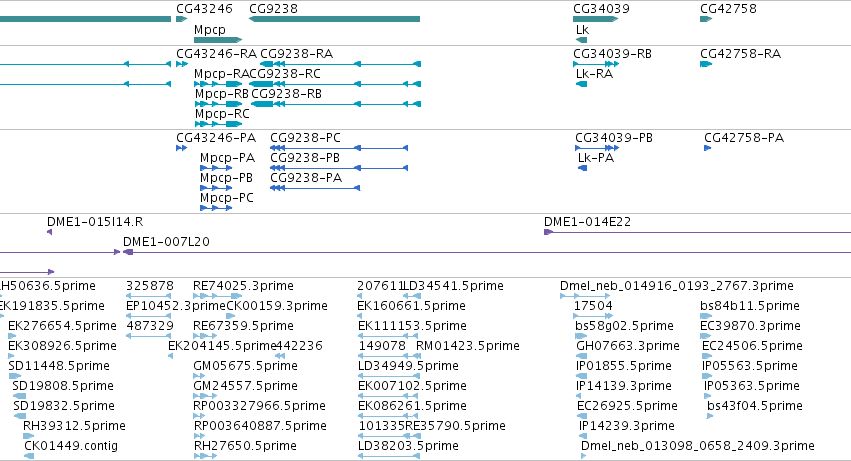
Task: Select the bs84b11.5prime EST label
Action: (x=750, y=305)
